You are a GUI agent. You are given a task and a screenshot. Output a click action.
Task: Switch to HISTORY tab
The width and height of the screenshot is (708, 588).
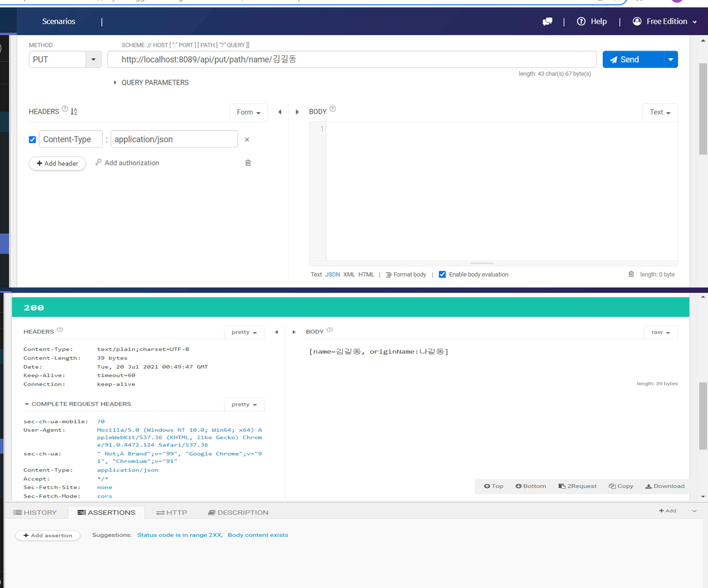click(35, 512)
